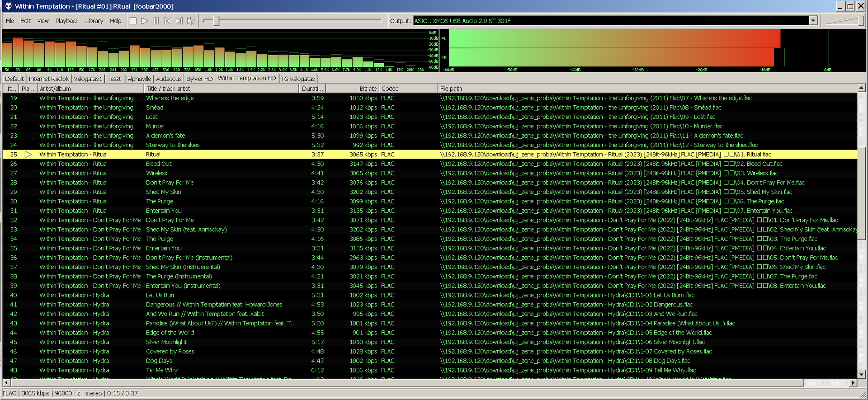Click the now-playing arrow on row 25
The width and height of the screenshot is (868, 400).
pyautogui.click(x=28, y=155)
